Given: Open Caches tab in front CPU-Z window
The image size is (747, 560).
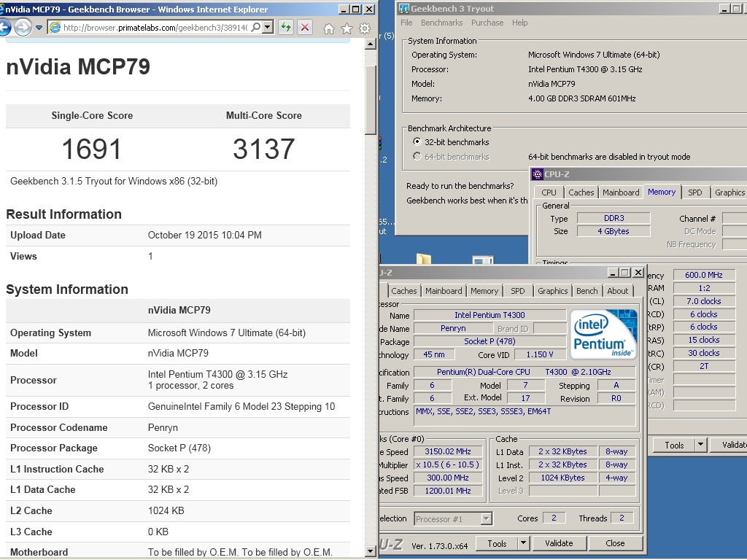Looking at the screenshot, I should coord(404,291).
